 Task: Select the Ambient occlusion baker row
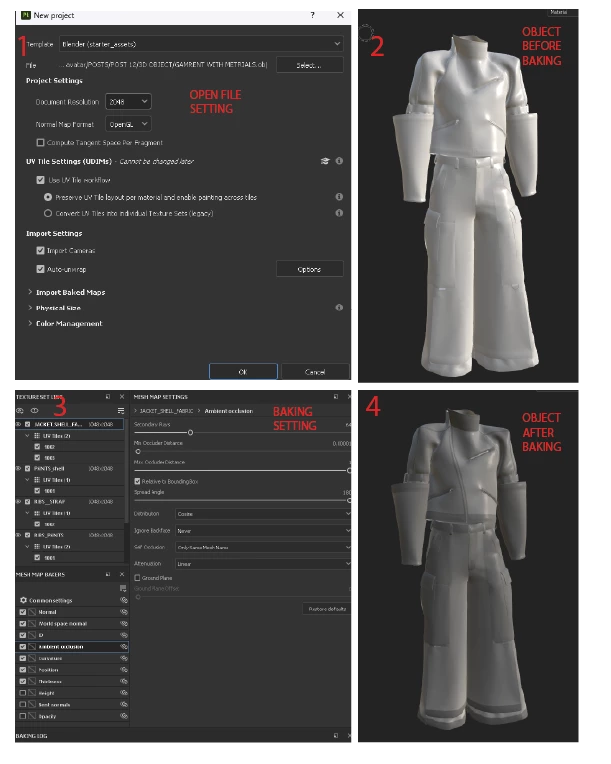[x=72, y=647]
